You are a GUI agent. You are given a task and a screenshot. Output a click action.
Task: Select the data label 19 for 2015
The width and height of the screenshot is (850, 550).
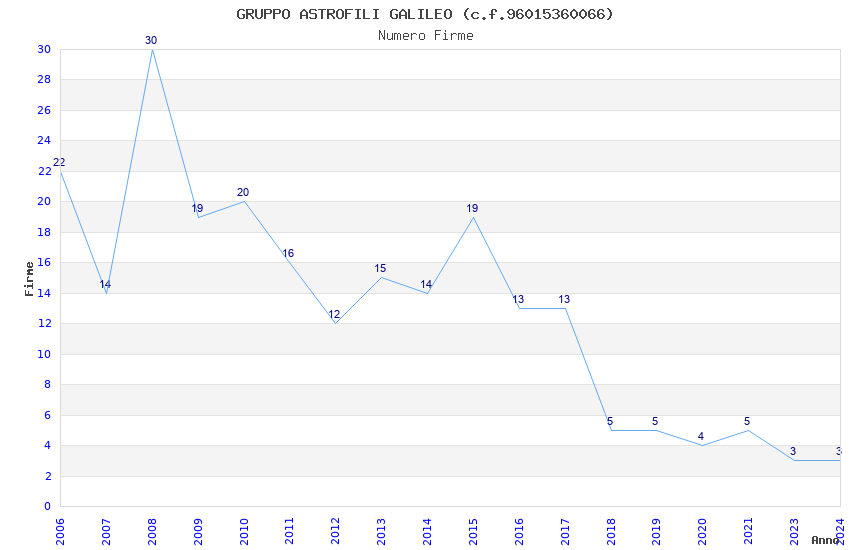(472, 209)
